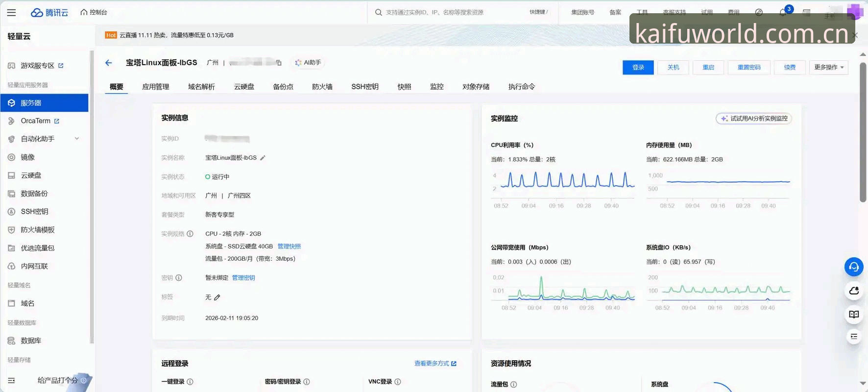The image size is (868, 392).
Task: Click the info icon next to 密钥
Action: click(x=179, y=278)
